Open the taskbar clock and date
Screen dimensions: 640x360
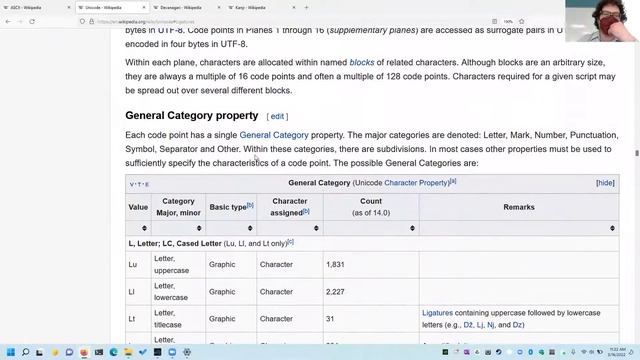point(617,352)
